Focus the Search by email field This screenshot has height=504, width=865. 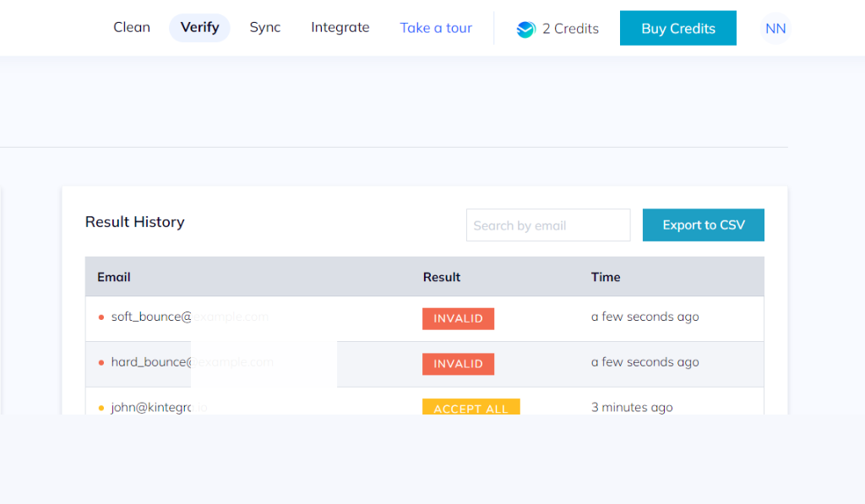(548, 225)
